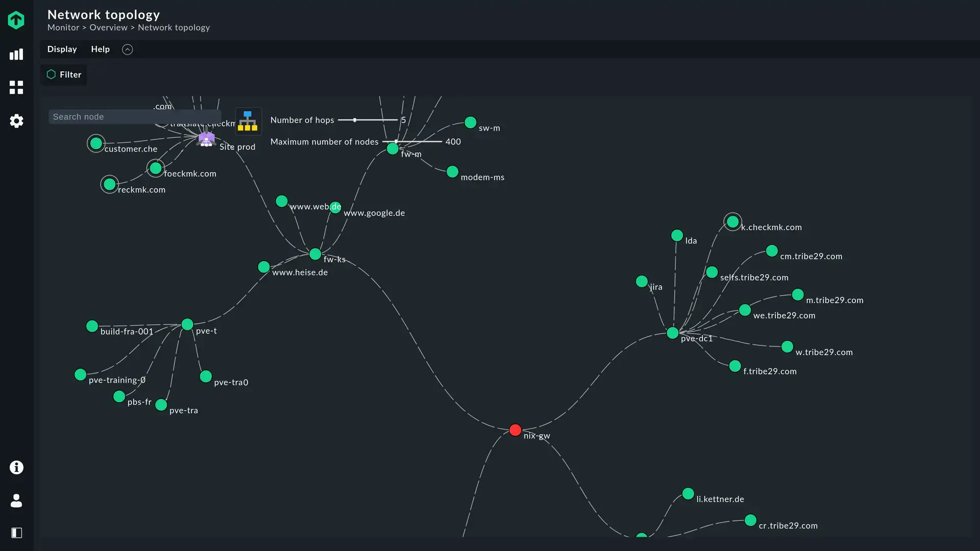Toggle the sidebar panel icon
980x551 pixels.
click(16, 533)
